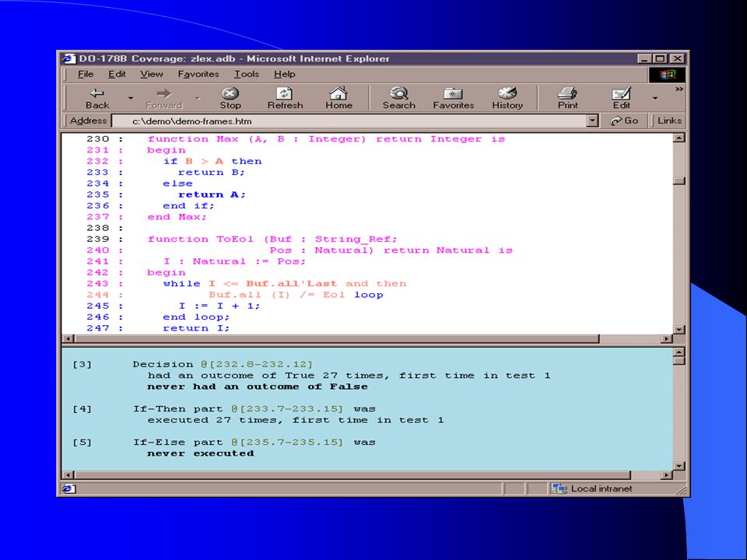Click line 247 'return I;'
The height and width of the screenshot is (560, 747).
(x=196, y=328)
